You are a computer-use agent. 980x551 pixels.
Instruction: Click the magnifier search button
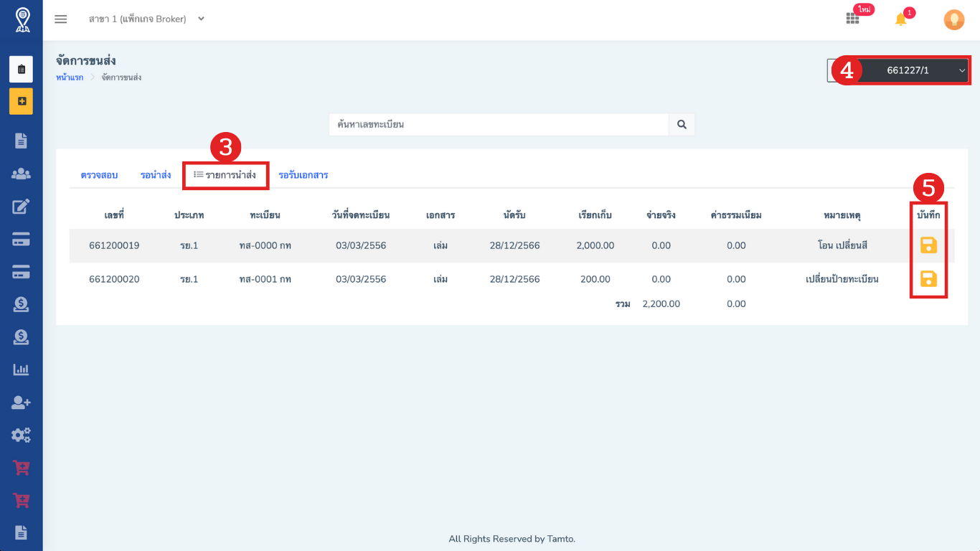pyautogui.click(x=682, y=124)
